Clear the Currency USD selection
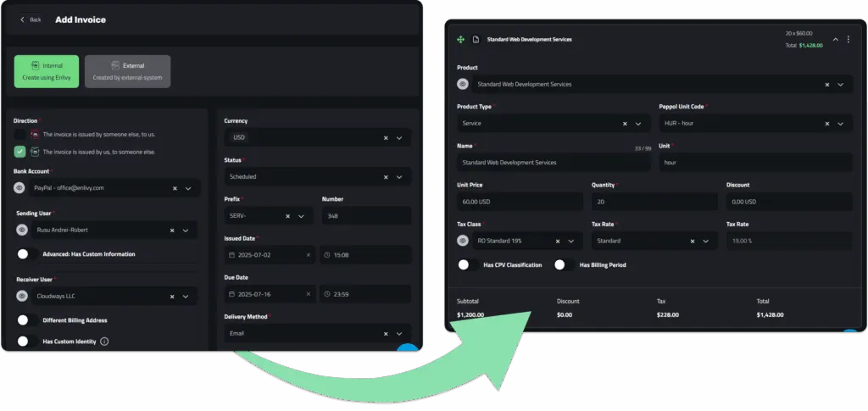The width and height of the screenshot is (868, 411). pos(386,138)
